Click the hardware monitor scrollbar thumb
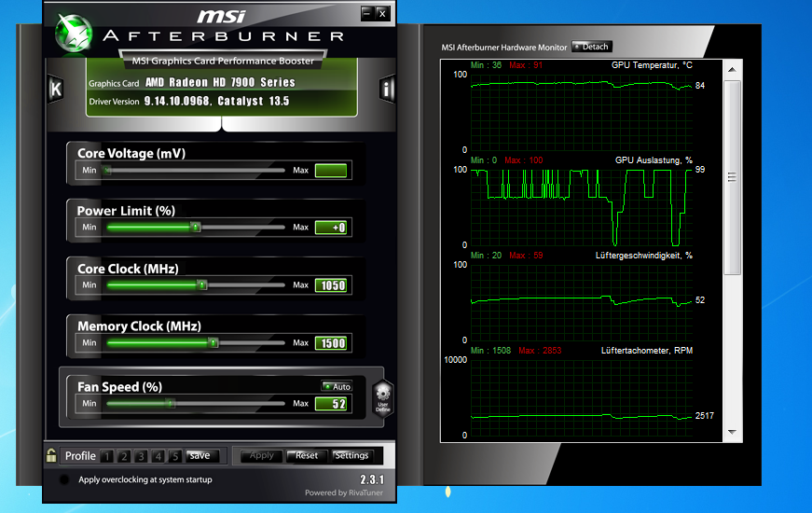The width and height of the screenshot is (812, 513). point(732,177)
